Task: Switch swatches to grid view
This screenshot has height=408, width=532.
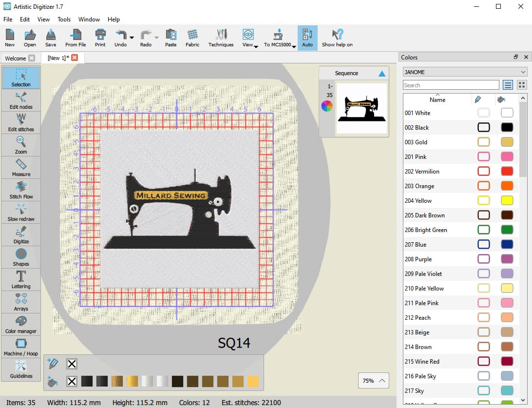Action: click(x=522, y=85)
